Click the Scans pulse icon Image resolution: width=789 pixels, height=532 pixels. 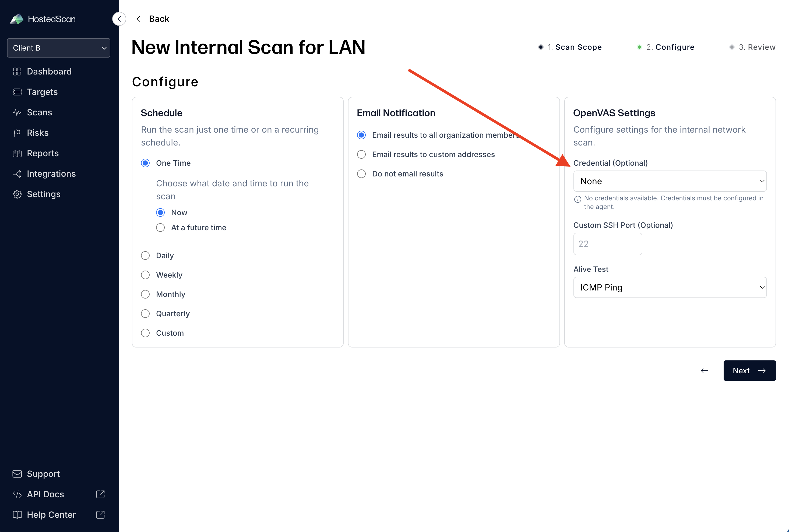tap(17, 112)
